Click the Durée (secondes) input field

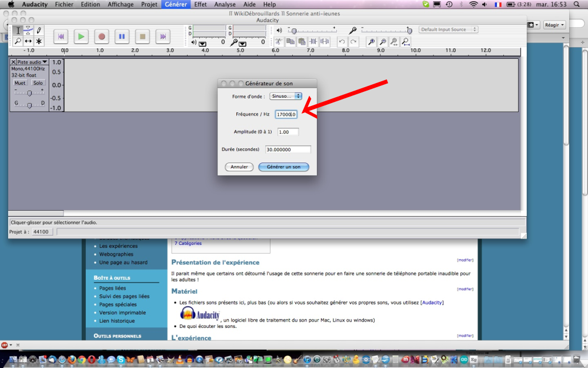tap(288, 150)
